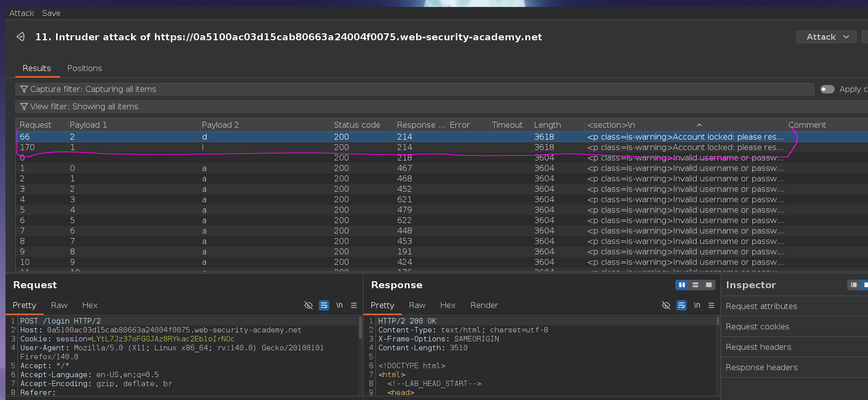Toggle the Apply capture filter switch

(827, 89)
